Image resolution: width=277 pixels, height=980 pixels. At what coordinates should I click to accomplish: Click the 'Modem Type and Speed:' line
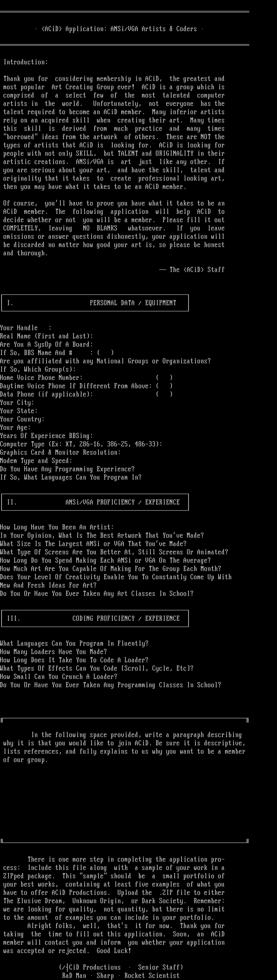click(36, 461)
